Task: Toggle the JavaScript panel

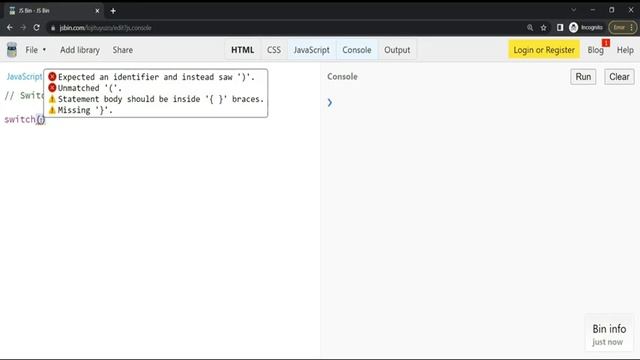Action: (x=311, y=50)
